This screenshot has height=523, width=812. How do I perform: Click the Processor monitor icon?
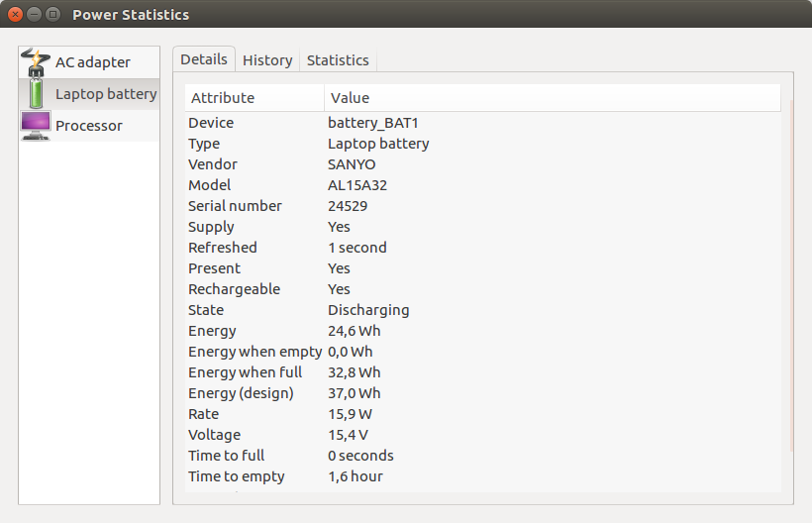[36, 126]
